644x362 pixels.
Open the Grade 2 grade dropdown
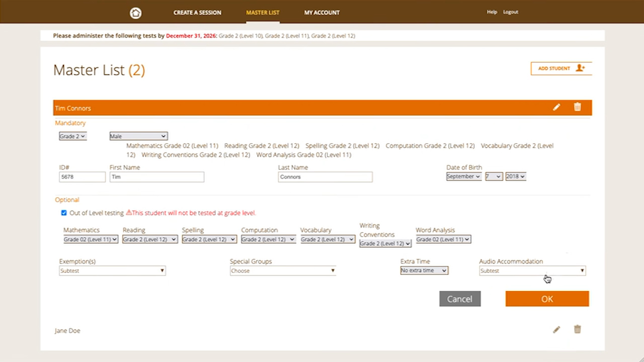click(72, 136)
